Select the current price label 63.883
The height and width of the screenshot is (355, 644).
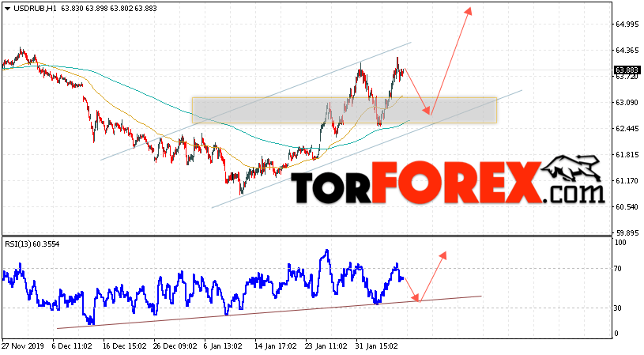627,70
